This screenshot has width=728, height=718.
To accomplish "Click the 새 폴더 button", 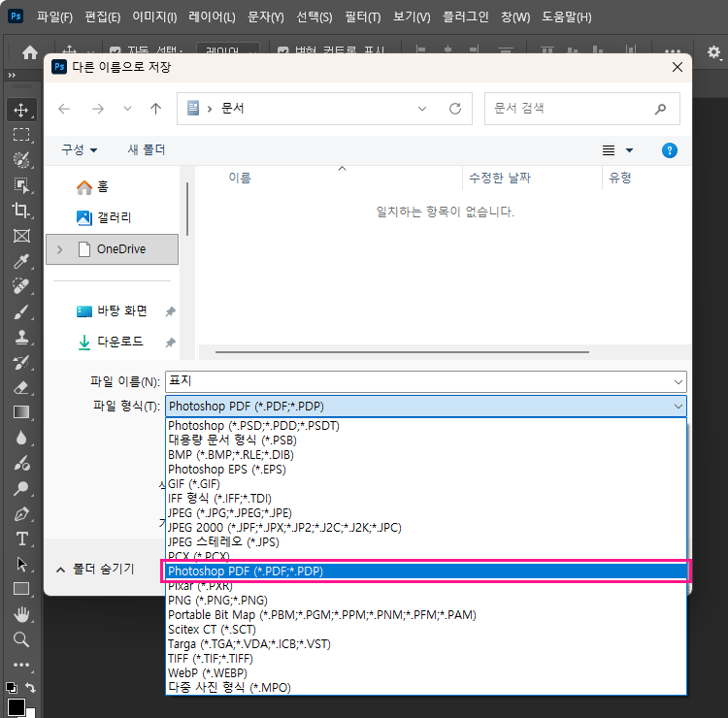I will pos(147,150).
